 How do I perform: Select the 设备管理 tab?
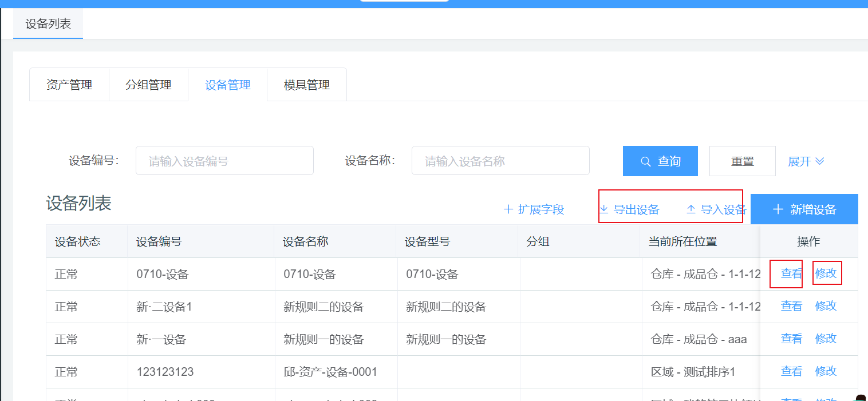228,85
